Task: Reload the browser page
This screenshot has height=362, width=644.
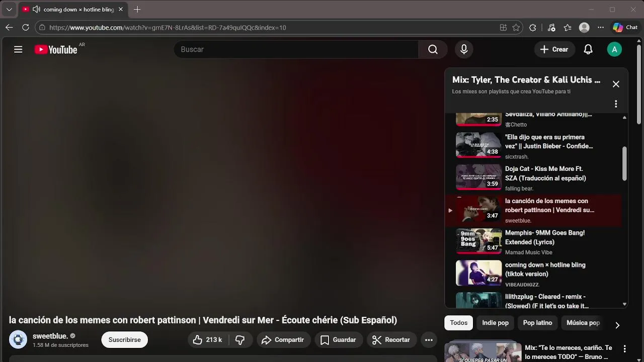Action: (26, 28)
